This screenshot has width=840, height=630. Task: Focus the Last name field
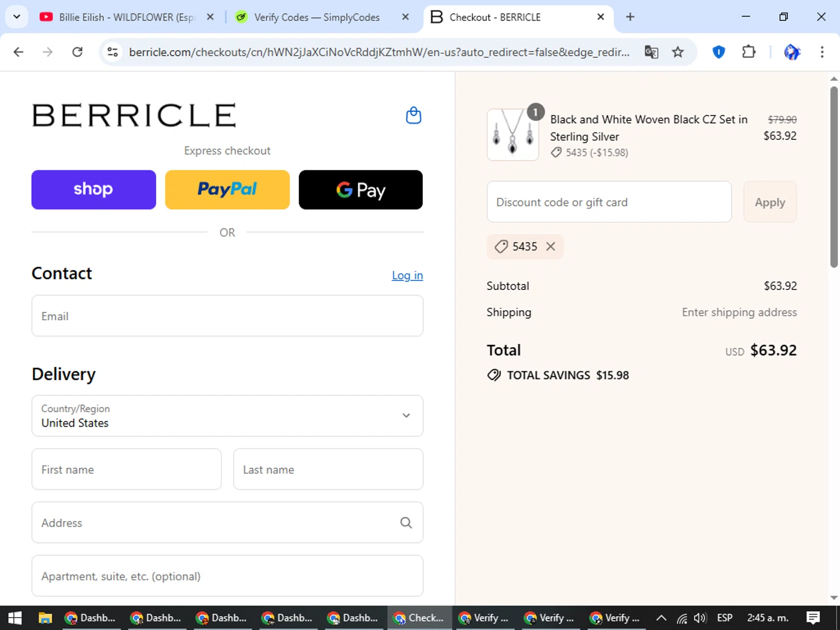pos(328,469)
